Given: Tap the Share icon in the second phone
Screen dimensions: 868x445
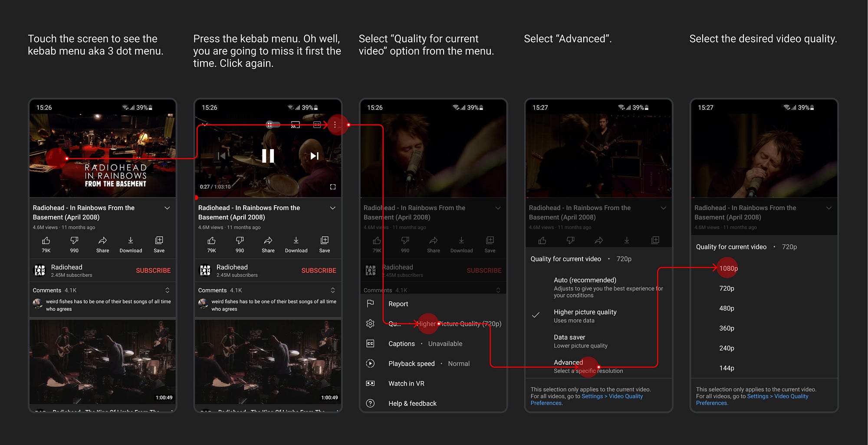Looking at the screenshot, I should (x=268, y=241).
